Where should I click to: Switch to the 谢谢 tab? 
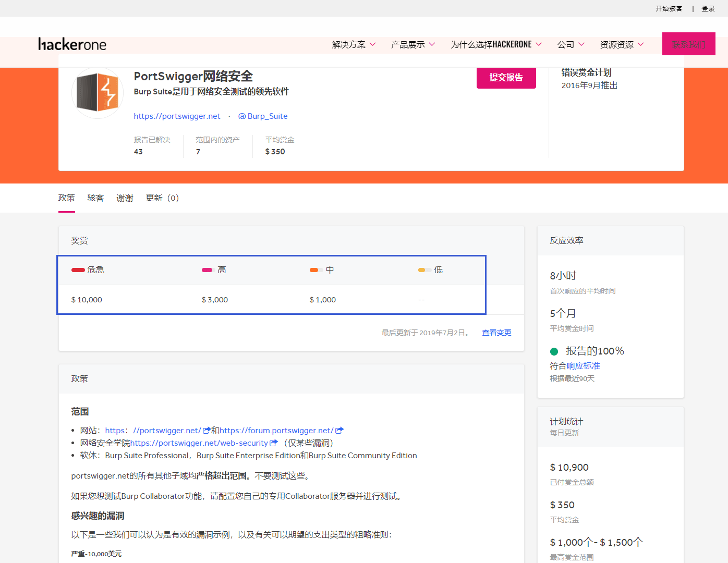coord(125,198)
